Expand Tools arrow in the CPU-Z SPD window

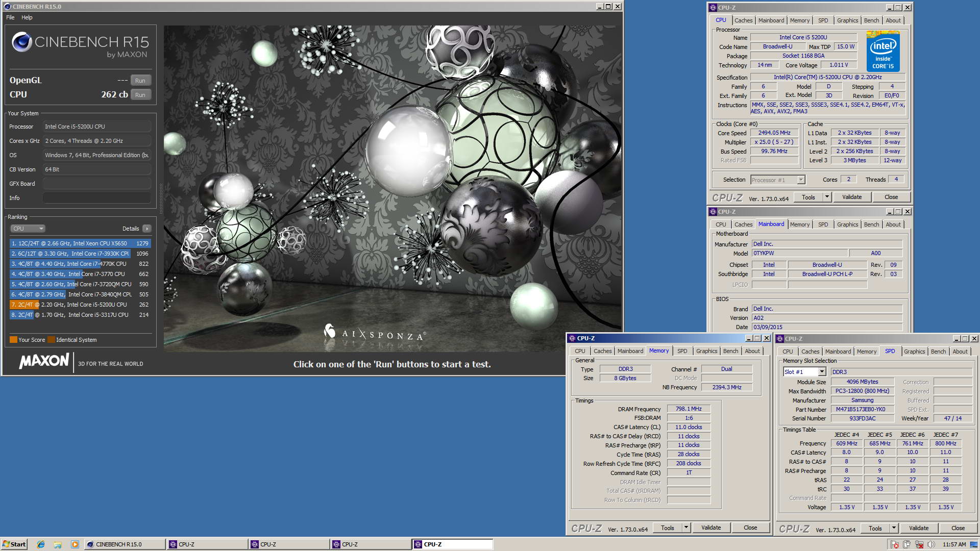894,528
